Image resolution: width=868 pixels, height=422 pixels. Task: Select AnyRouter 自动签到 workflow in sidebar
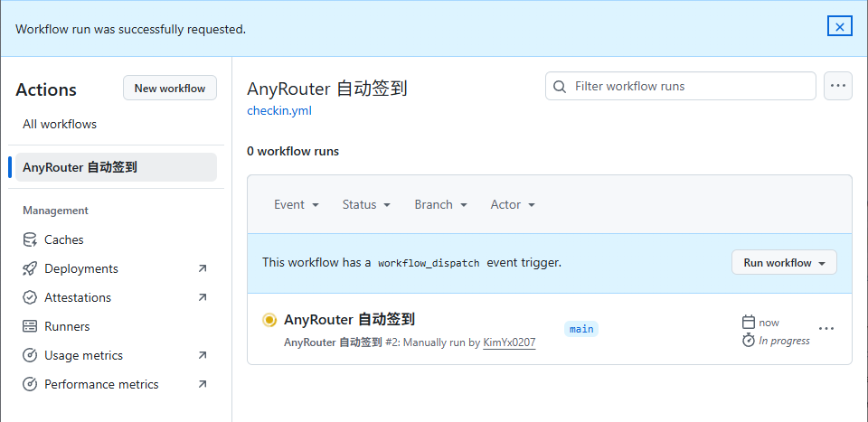(x=117, y=167)
